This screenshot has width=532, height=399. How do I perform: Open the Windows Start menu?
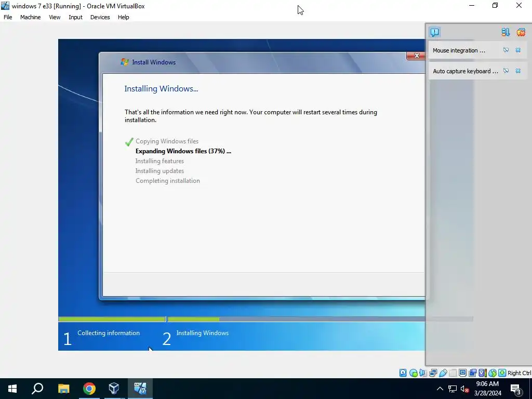pyautogui.click(x=12, y=389)
